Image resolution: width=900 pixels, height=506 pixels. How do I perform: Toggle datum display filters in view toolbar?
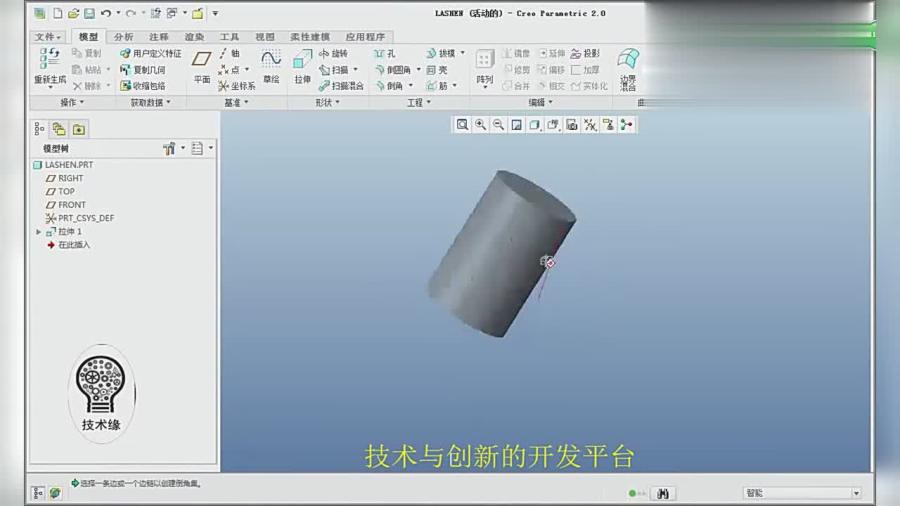click(x=590, y=125)
